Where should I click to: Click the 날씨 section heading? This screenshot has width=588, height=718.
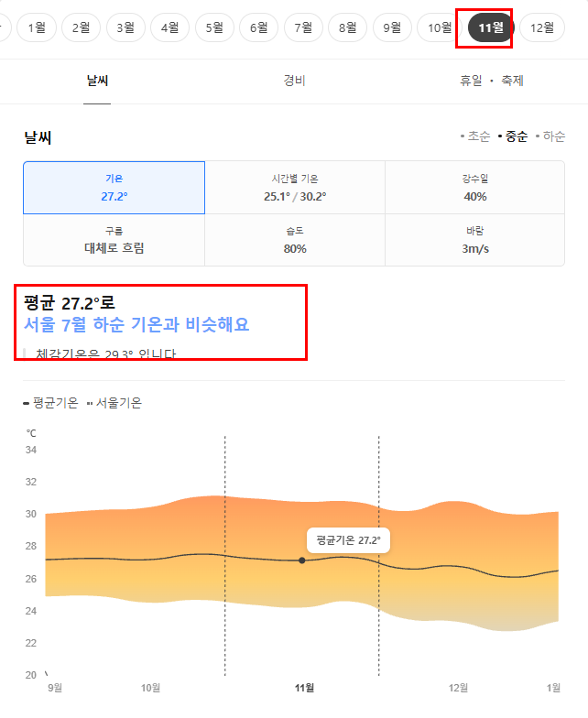(38, 137)
